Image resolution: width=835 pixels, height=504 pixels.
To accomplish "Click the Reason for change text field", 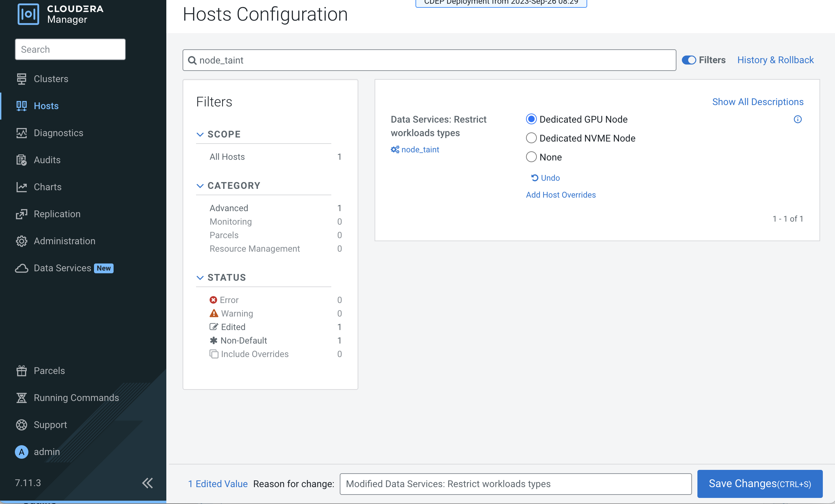I will pyautogui.click(x=515, y=484).
